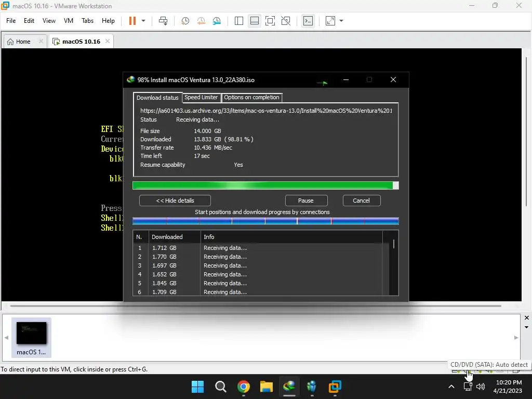Close the thumbnail bar panel
Viewport: 532px width, 399px height.
pyautogui.click(x=527, y=318)
